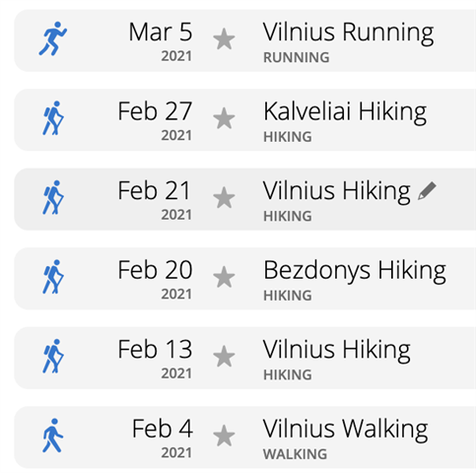Image resolution: width=476 pixels, height=473 pixels.
Task: Open the Bezdonys Hiking activity
Action: [x=355, y=271]
